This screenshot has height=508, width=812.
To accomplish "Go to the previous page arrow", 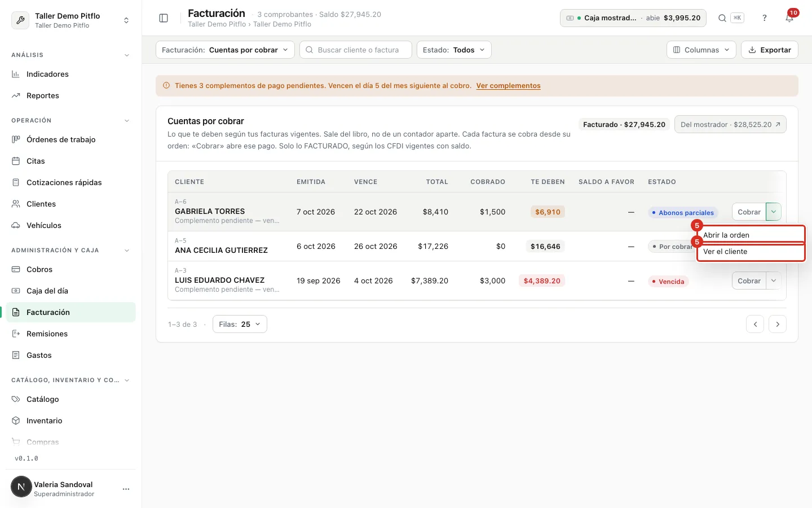I will point(755,324).
